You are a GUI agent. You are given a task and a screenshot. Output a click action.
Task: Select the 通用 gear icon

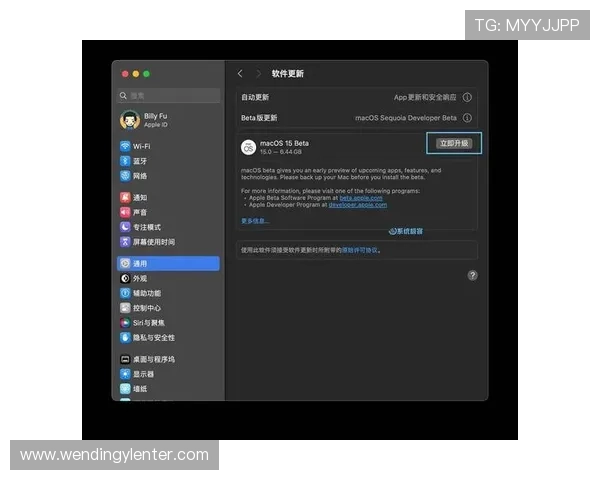click(x=125, y=264)
